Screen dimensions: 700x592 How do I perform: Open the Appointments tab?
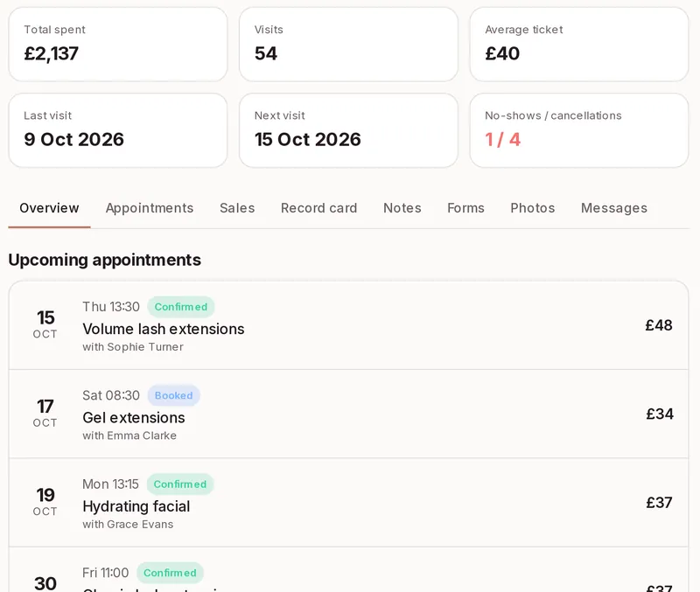click(x=150, y=208)
